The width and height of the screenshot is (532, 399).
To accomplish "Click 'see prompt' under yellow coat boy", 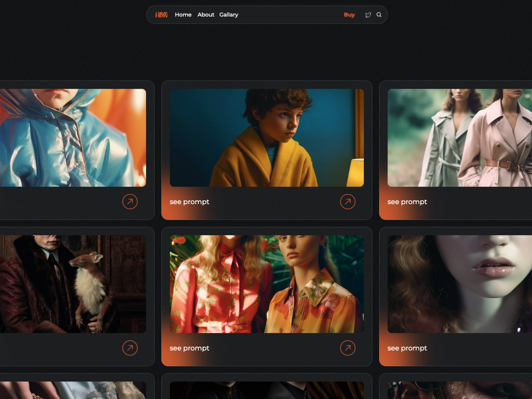I will tap(190, 202).
